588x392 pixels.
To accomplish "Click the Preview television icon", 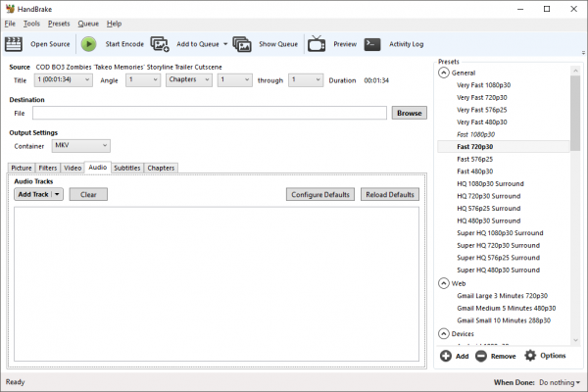I will (317, 44).
